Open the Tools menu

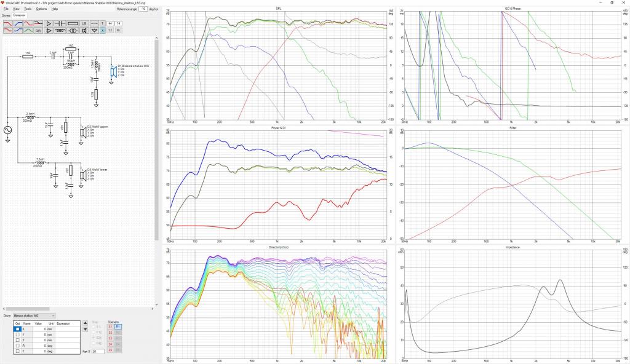coord(28,9)
